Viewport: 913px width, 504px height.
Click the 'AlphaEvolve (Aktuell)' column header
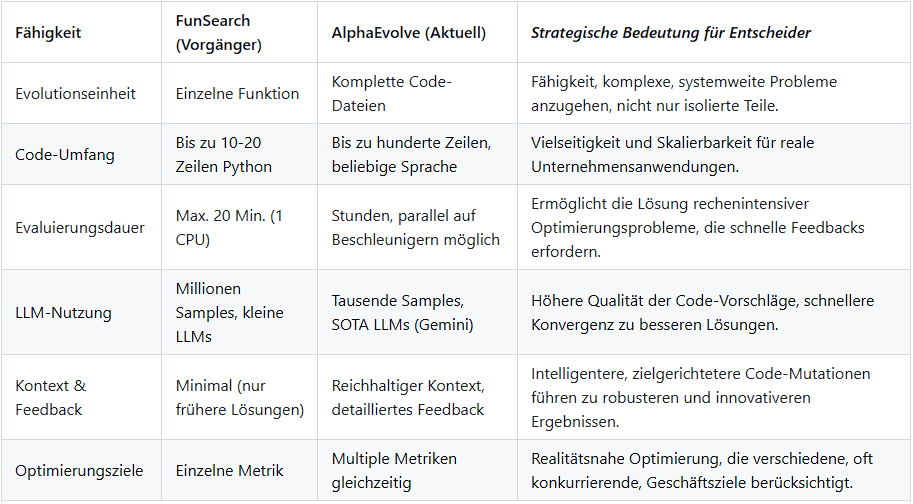[408, 33]
